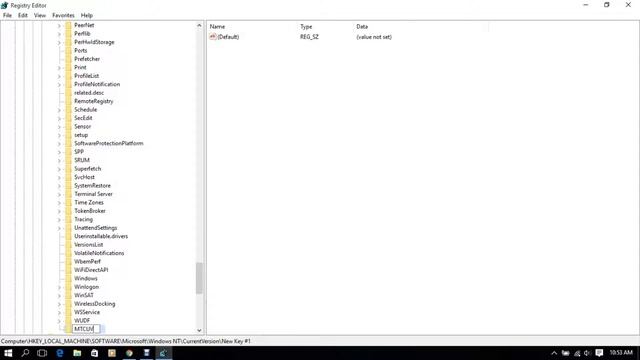Click the tree scroll down arrow
Viewport: 640px width, 360px height.
(199, 330)
